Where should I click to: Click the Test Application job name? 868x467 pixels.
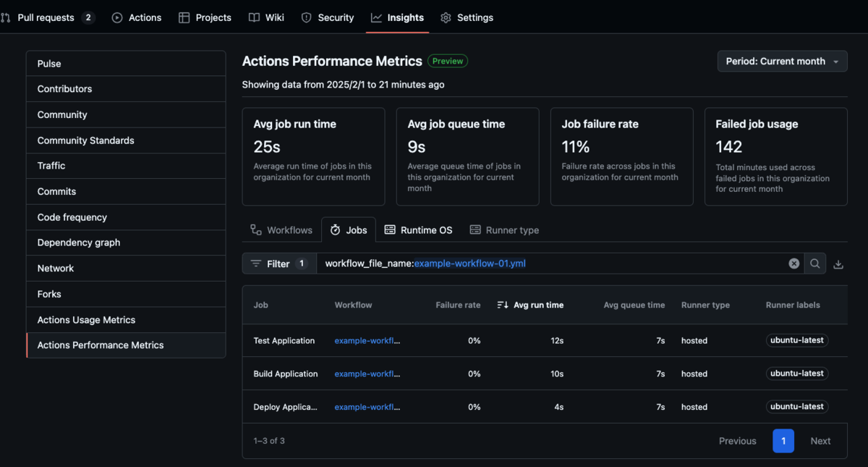(x=284, y=340)
